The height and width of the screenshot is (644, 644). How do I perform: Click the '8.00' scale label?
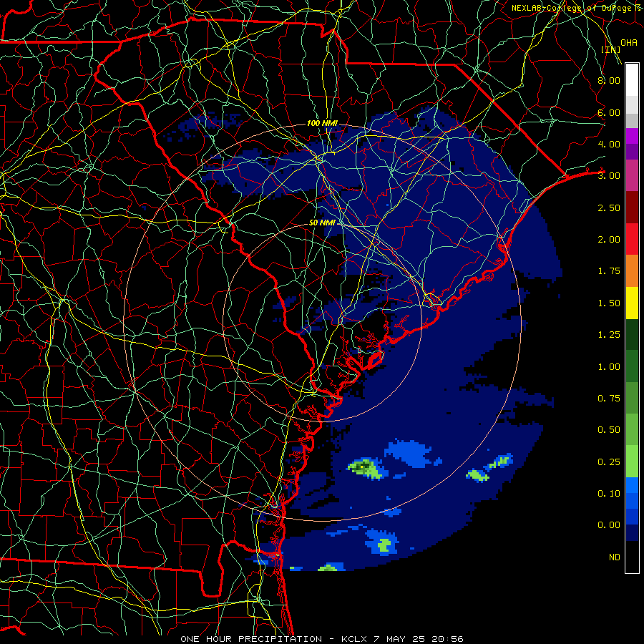tap(609, 80)
